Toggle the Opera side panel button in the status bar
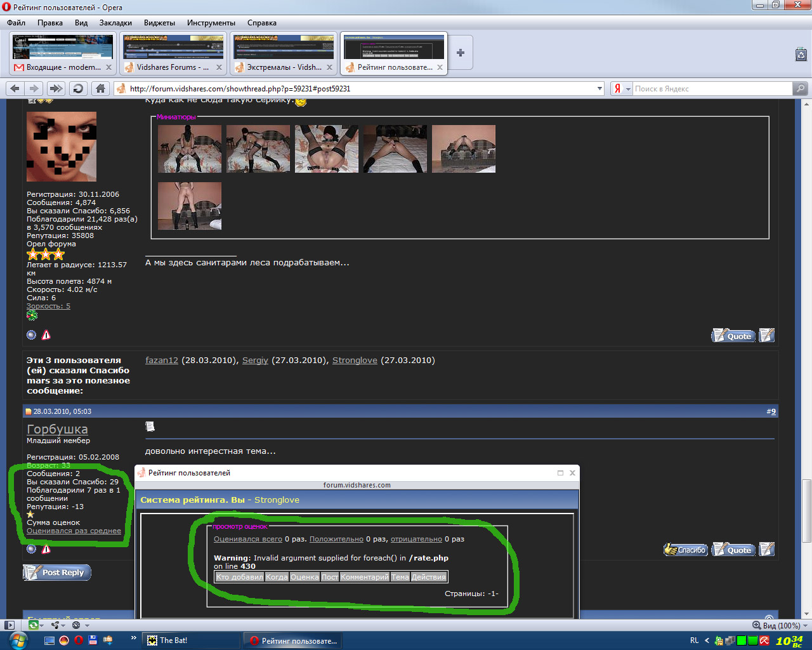This screenshot has height=650, width=812. [x=10, y=625]
